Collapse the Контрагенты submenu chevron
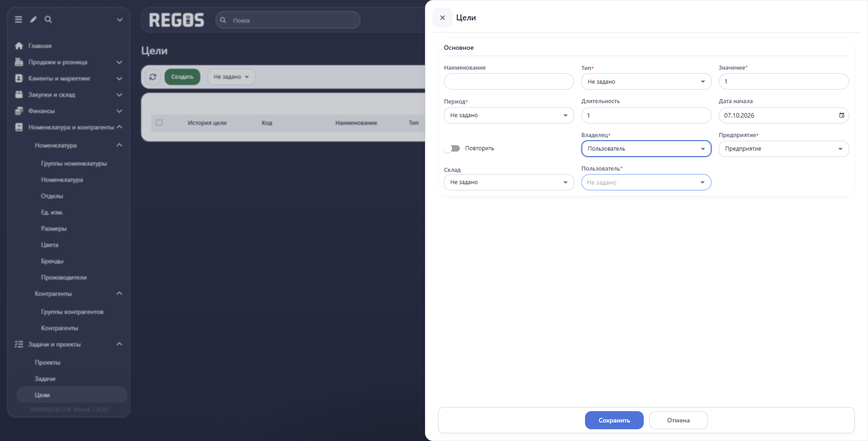The width and height of the screenshot is (868, 441). click(119, 294)
